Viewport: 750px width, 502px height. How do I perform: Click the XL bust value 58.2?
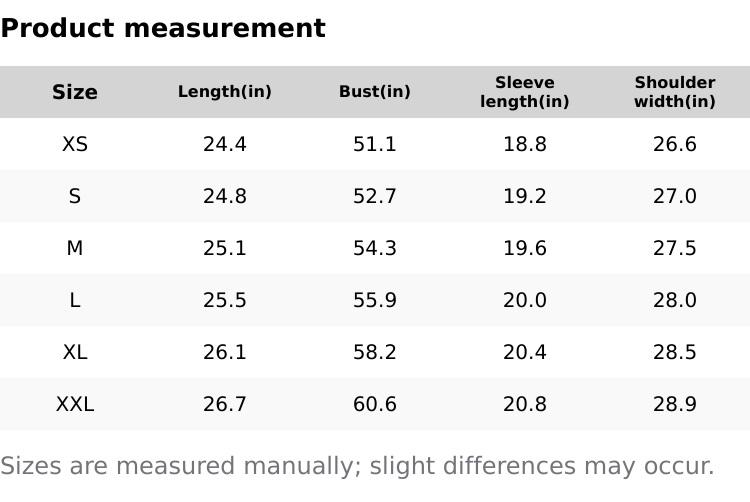(375, 352)
